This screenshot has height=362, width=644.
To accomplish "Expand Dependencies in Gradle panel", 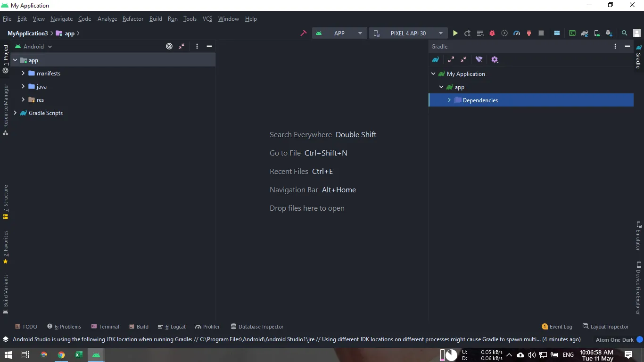I will tap(449, 100).
